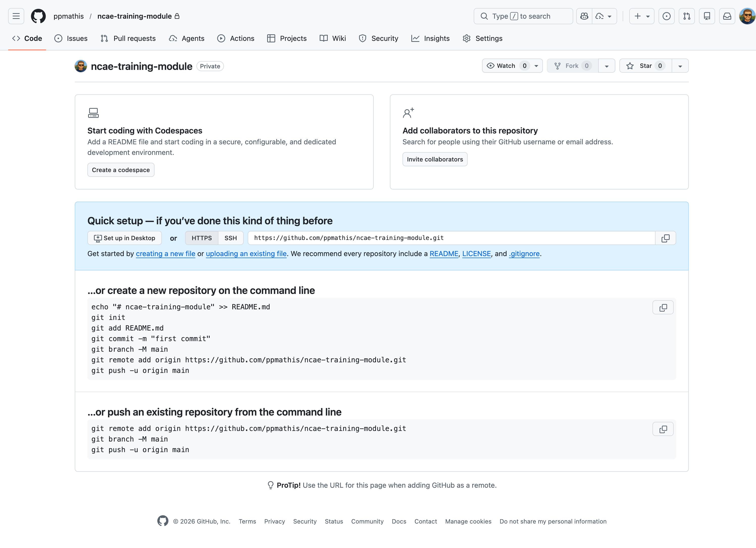Click footer GitHub logo
Screen dimensions: 756x548
(x=163, y=521)
